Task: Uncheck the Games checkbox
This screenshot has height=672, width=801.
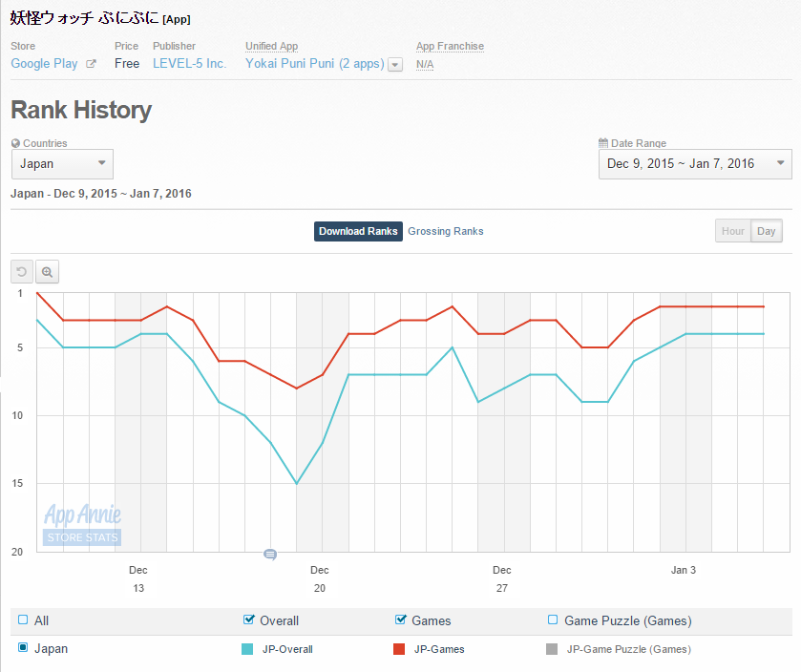Action: click(x=401, y=620)
